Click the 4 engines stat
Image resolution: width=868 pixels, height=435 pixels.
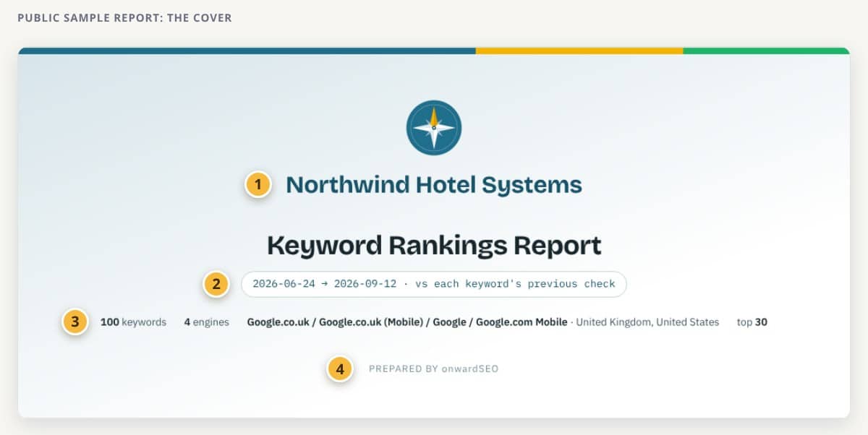(206, 322)
